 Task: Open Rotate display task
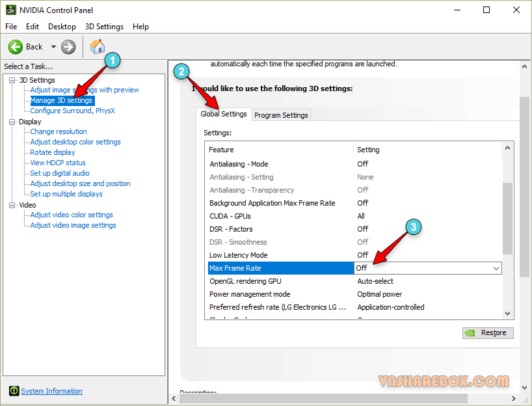coord(53,152)
